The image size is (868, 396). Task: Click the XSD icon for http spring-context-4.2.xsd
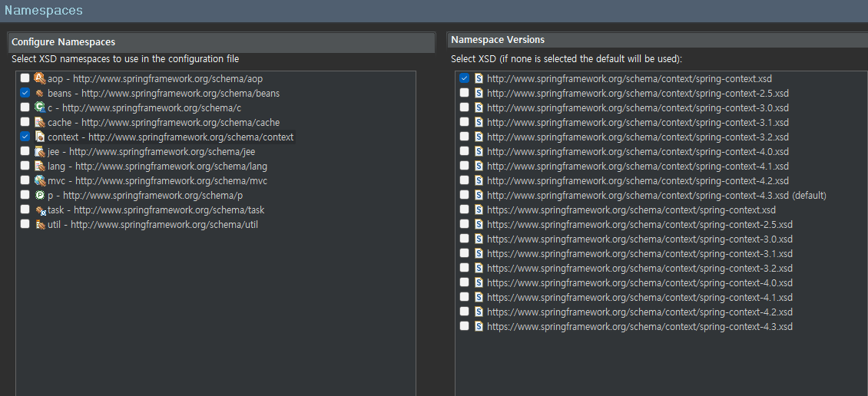click(479, 180)
